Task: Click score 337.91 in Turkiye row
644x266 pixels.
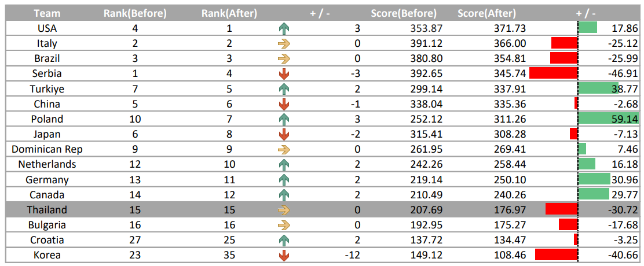Action: (x=510, y=89)
